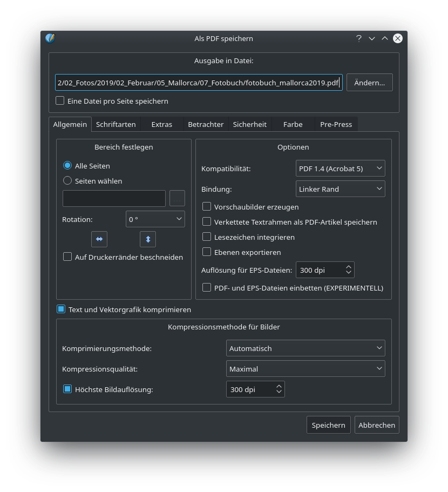448x492 pixels.
Task: Switch to the Schriftarten tab
Action: pyautogui.click(x=116, y=124)
